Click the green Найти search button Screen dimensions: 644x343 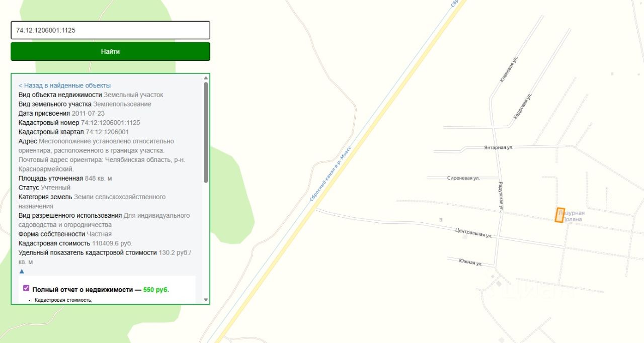point(110,51)
